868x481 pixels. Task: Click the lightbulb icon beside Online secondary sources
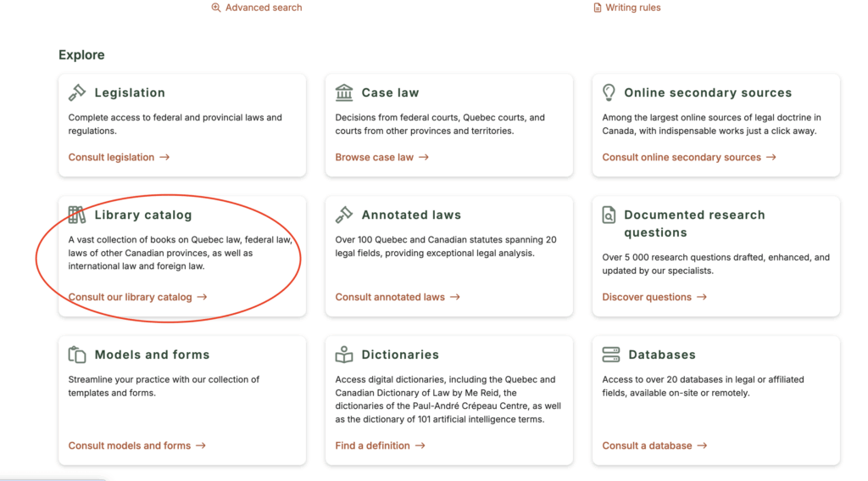(x=609, y=92)
